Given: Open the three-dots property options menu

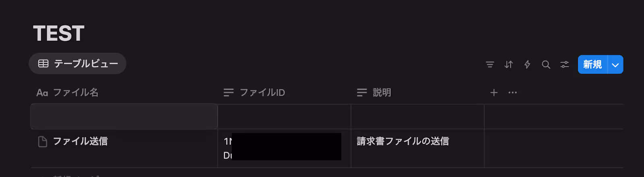Looking at the screenshot, I should [x=512, y=93].
